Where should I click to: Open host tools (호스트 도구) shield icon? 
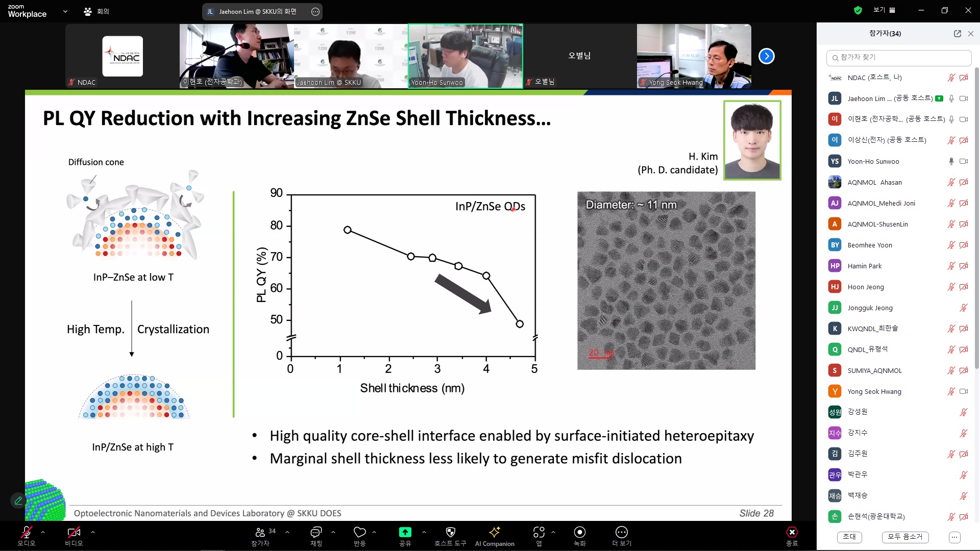[450, 532]
